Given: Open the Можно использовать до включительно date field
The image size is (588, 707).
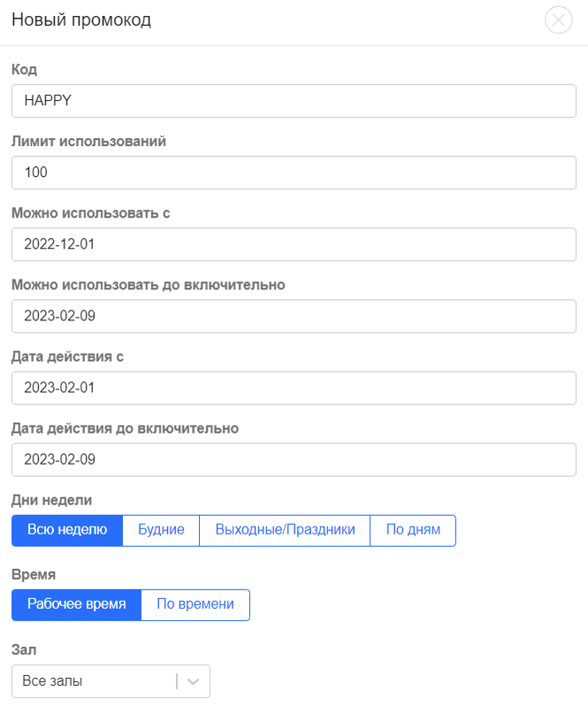Looking at the screenshot, I should [294, 316].
